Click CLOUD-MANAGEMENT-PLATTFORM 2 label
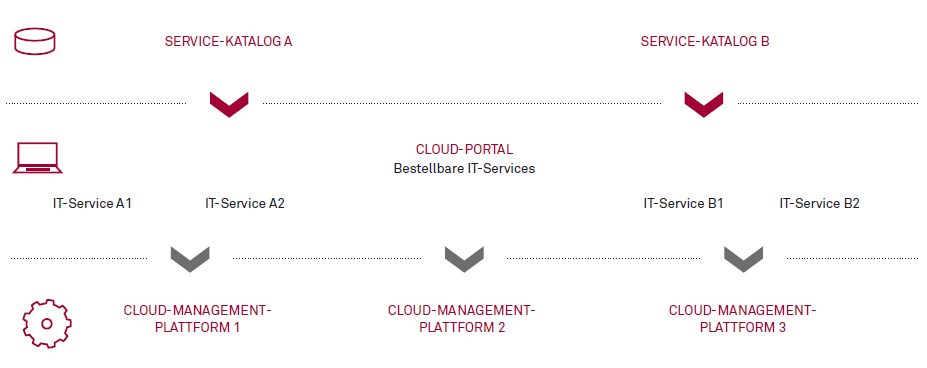This screenshot has width=927, height=368. pos(462,318)
